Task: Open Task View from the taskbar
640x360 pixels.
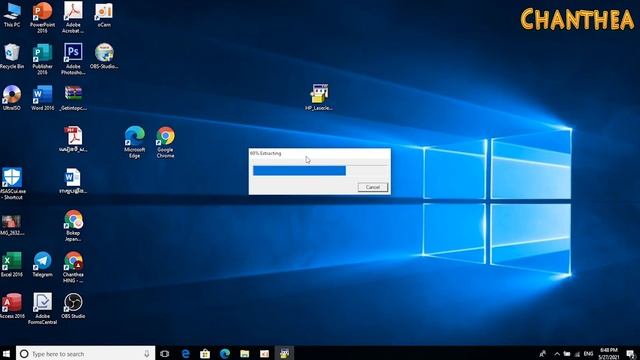Action: [165, 353]
